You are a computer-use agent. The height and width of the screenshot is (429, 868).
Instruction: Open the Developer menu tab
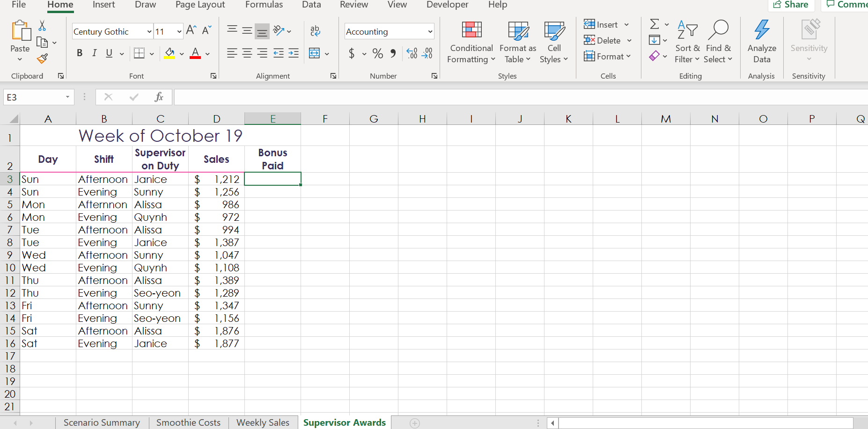(447, 5)
